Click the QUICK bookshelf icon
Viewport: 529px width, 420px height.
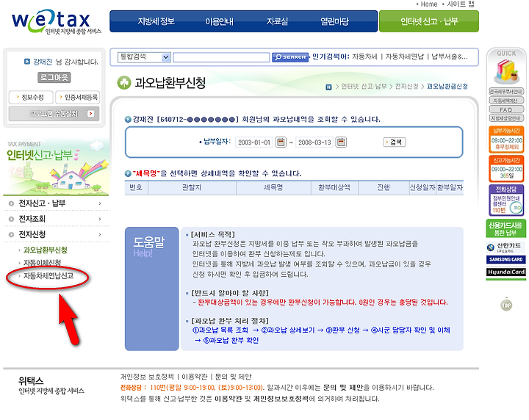coord(505,71)
